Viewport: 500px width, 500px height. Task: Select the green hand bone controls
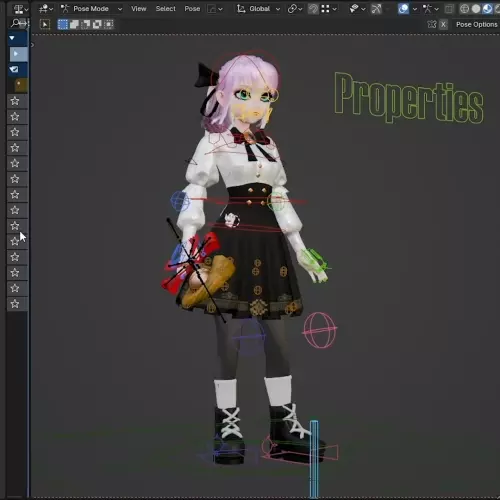[x=316, y=261]
